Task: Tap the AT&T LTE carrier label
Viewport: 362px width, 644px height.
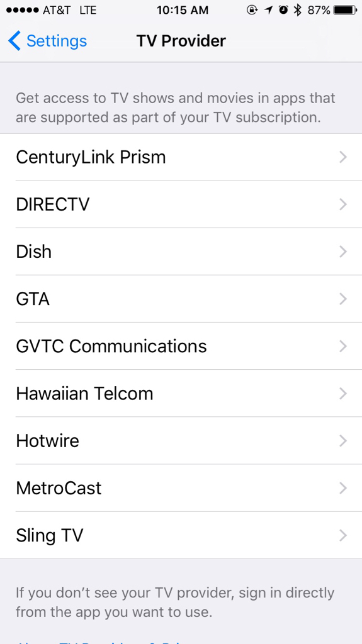Action: coord(69,10)
